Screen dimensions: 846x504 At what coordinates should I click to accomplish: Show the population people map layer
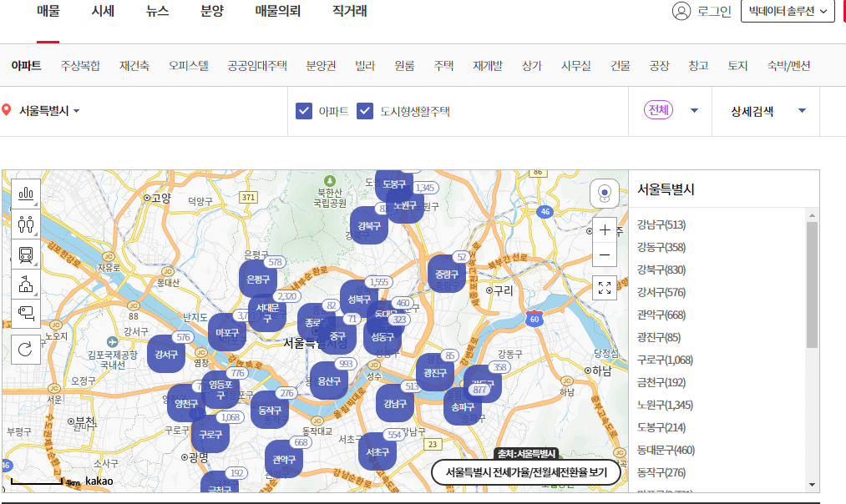(x=26, y=224)
